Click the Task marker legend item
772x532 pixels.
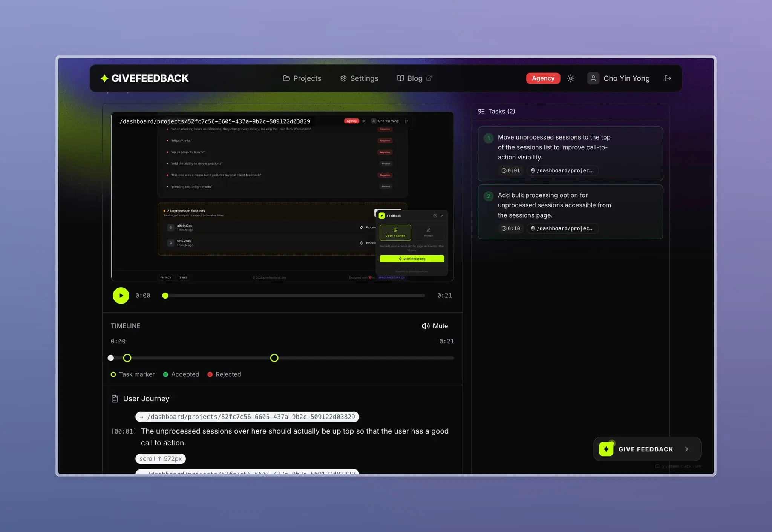click(133, 374)
